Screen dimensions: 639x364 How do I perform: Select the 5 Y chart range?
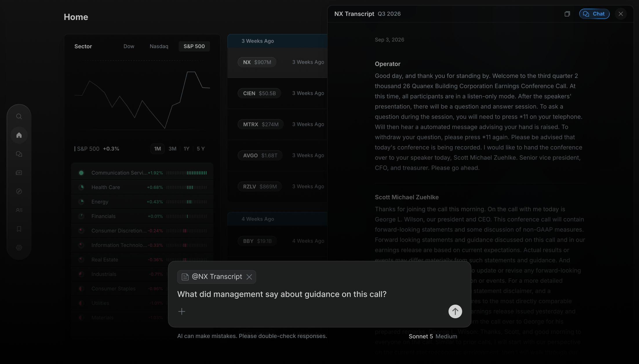201,149
